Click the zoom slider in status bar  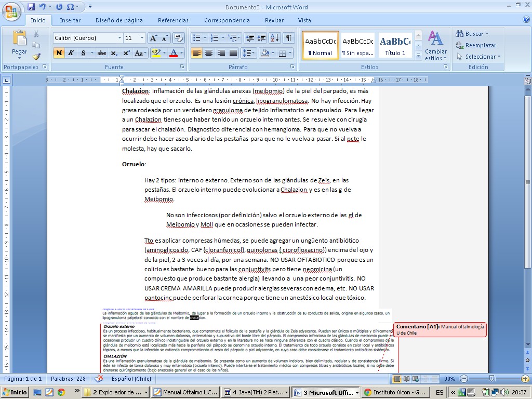[491, 379]
